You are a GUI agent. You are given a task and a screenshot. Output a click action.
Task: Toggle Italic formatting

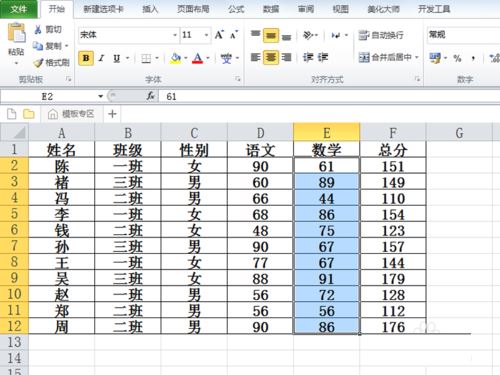101,58
